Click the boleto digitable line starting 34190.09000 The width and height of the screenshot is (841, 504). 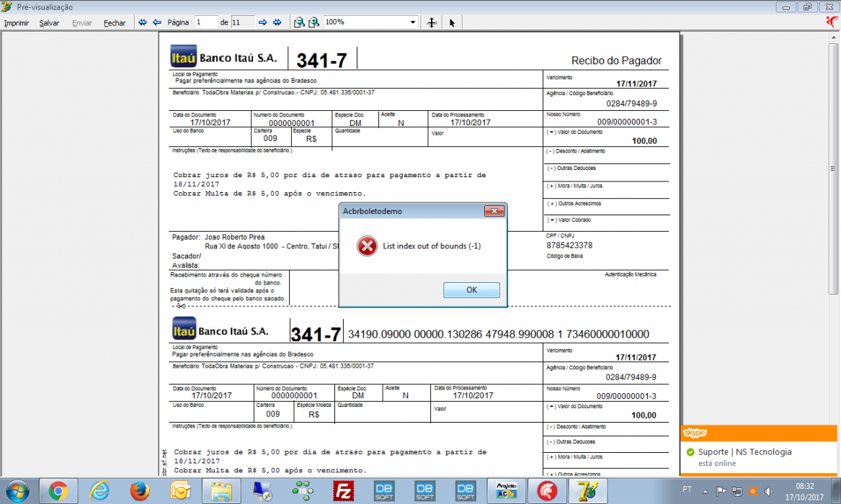(x=498, y=334)
